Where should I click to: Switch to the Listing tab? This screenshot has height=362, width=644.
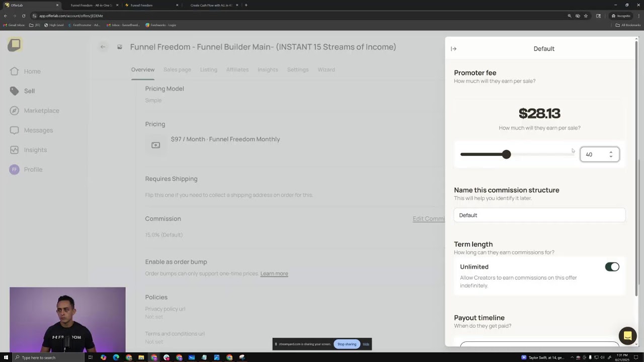(x=208, y=70)
